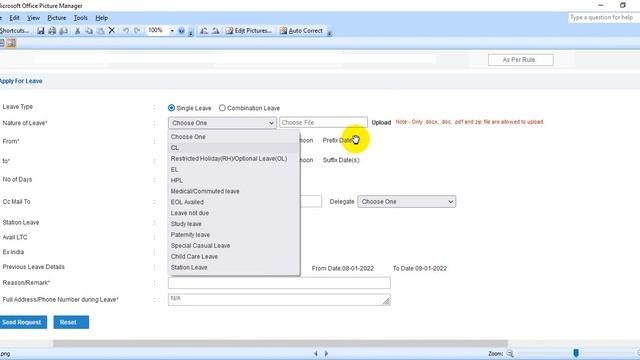Open the Edit menu

point(14,18)
